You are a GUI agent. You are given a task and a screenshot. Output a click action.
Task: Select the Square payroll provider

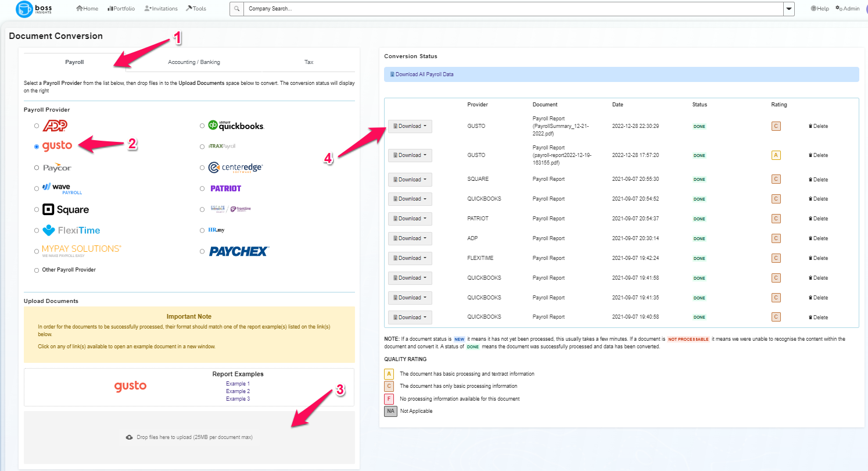point(37,210)
